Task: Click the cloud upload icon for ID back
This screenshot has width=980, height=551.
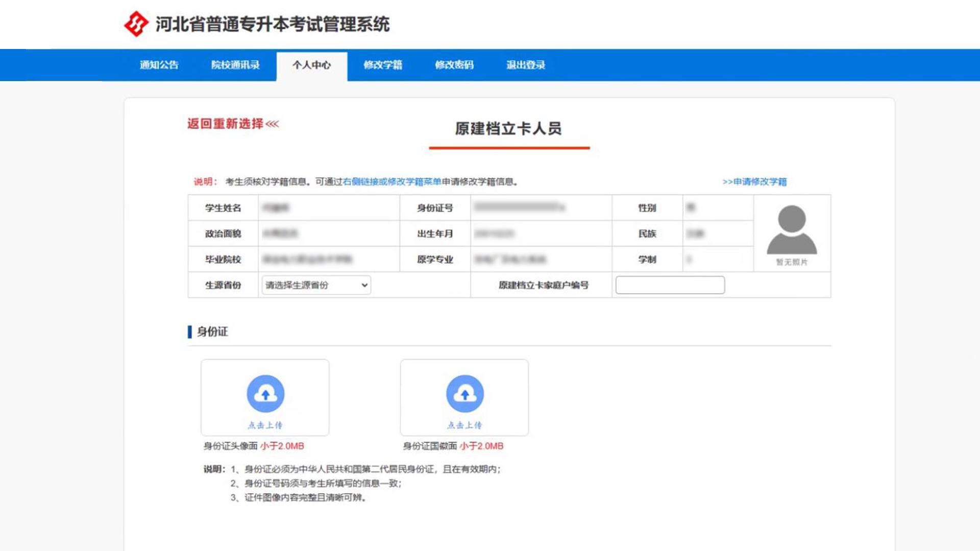Action: point(464,393)
